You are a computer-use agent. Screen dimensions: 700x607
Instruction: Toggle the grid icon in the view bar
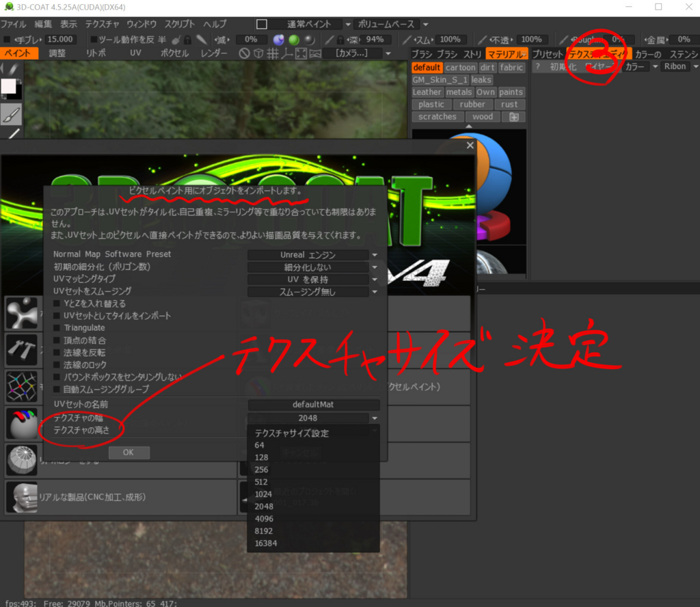click(x=272, y=53)
